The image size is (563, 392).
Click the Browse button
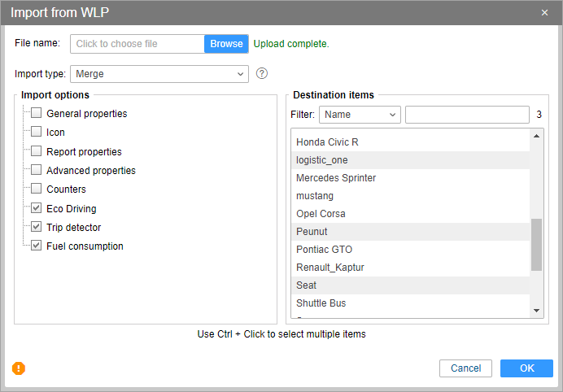226,44
